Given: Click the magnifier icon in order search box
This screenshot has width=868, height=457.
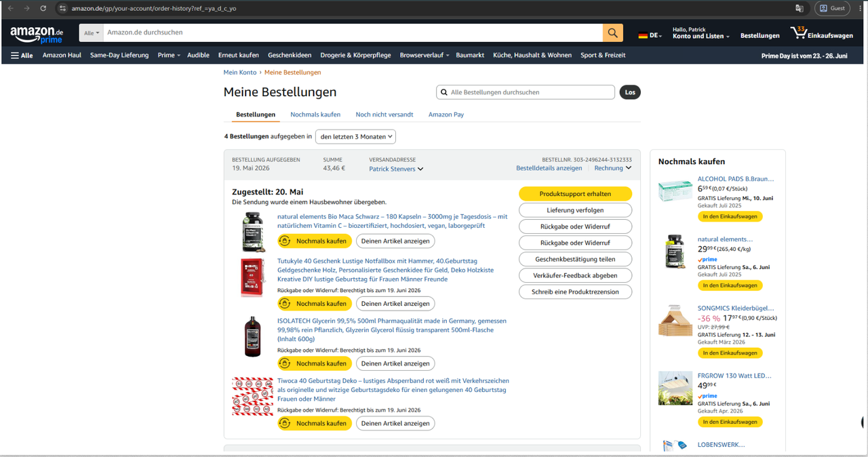Looking at the screenshot, I should (x=444, y=92).
